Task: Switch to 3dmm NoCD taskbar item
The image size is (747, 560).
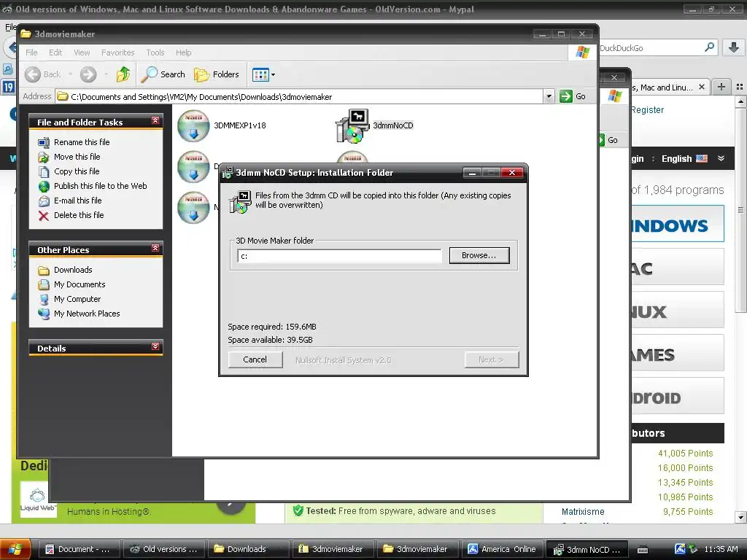Action: click(587, 549)
